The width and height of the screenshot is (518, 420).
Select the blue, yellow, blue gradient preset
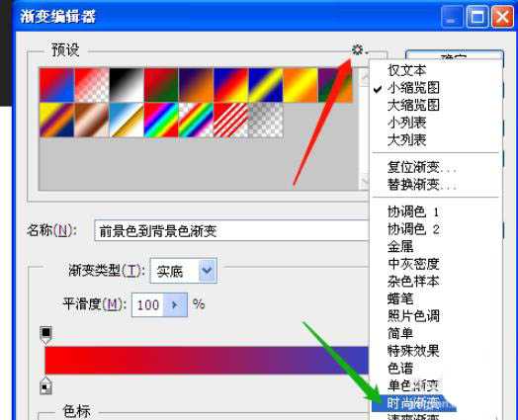pos(266,85)
